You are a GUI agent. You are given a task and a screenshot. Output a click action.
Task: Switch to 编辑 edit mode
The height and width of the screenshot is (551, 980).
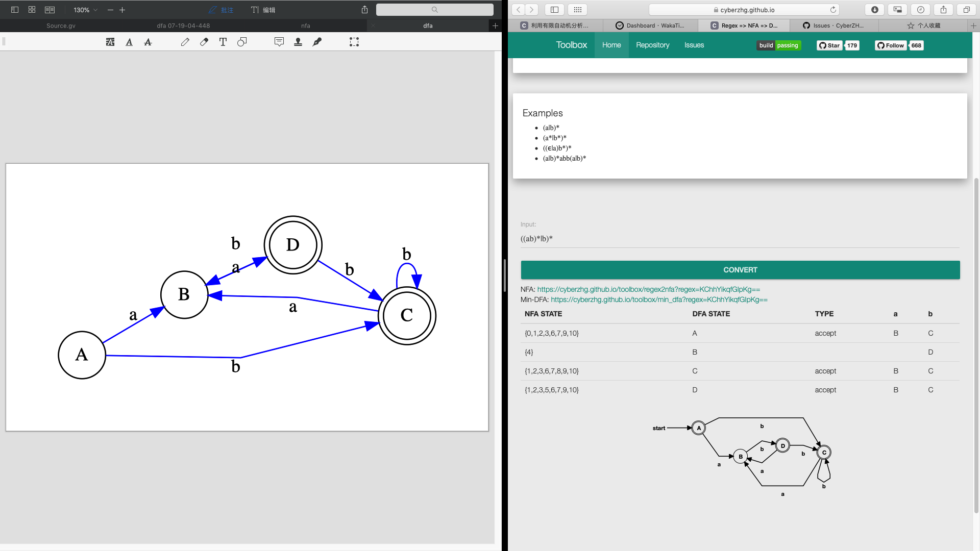263,10
